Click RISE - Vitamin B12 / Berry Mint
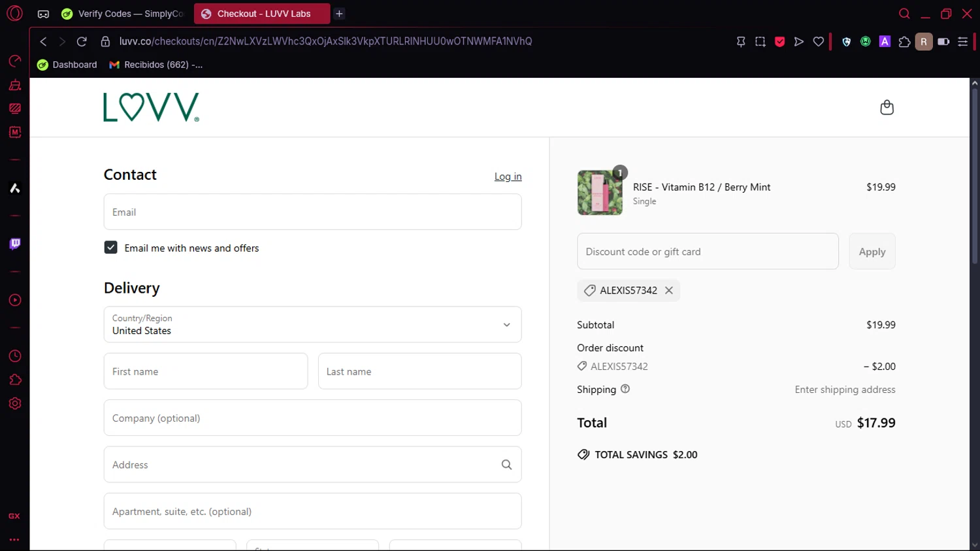Image resolution: width=980 pixels, height=551 pixels. pyautogui.click(x=702, y=187)
